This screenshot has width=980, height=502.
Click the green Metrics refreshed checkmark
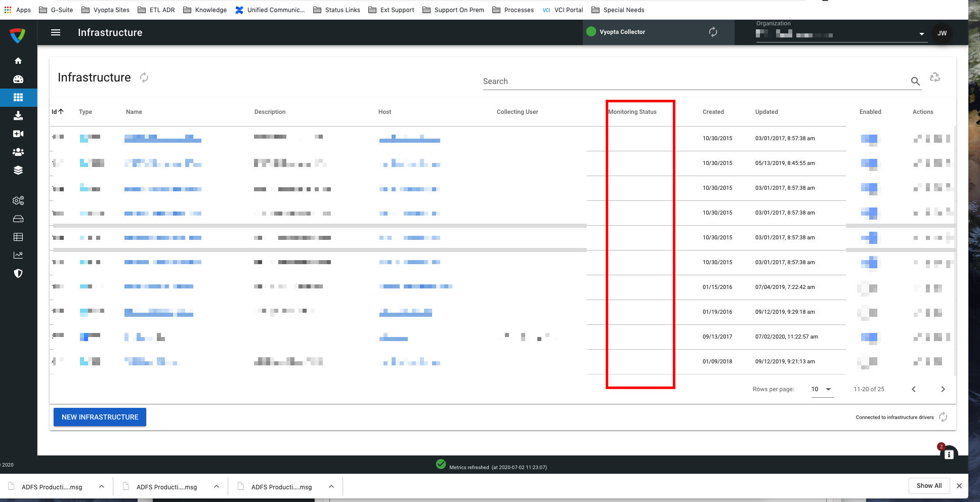[x=441, y=464]
